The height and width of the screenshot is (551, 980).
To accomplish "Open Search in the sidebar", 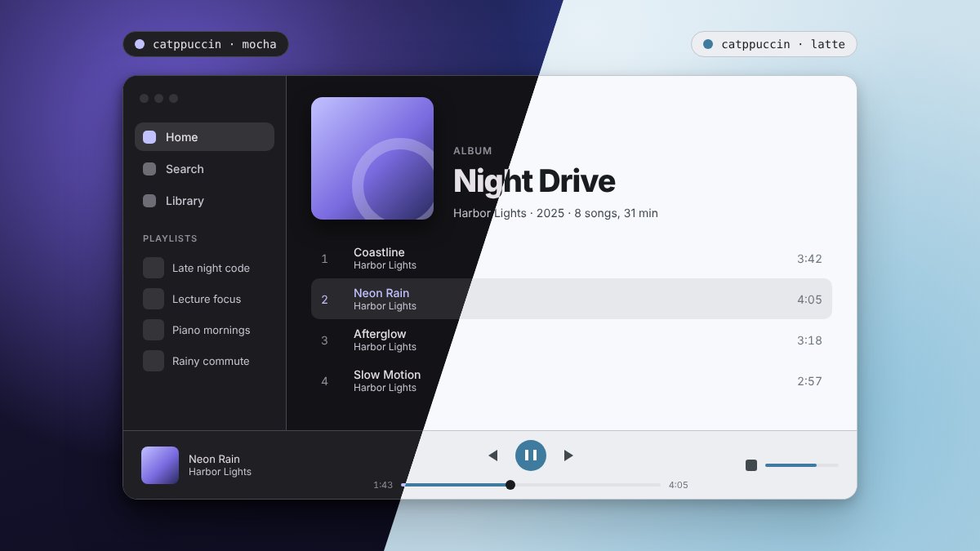I will (x=204, y=169).
